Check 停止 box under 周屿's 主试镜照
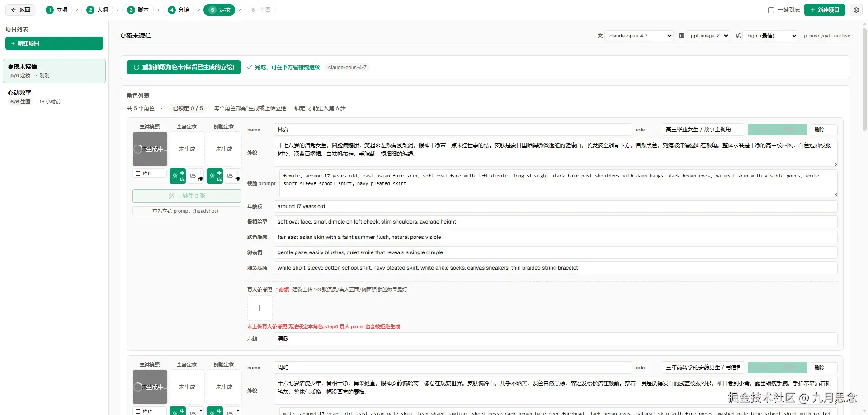Viewport: 868px width, 415px height. [138, 411]
